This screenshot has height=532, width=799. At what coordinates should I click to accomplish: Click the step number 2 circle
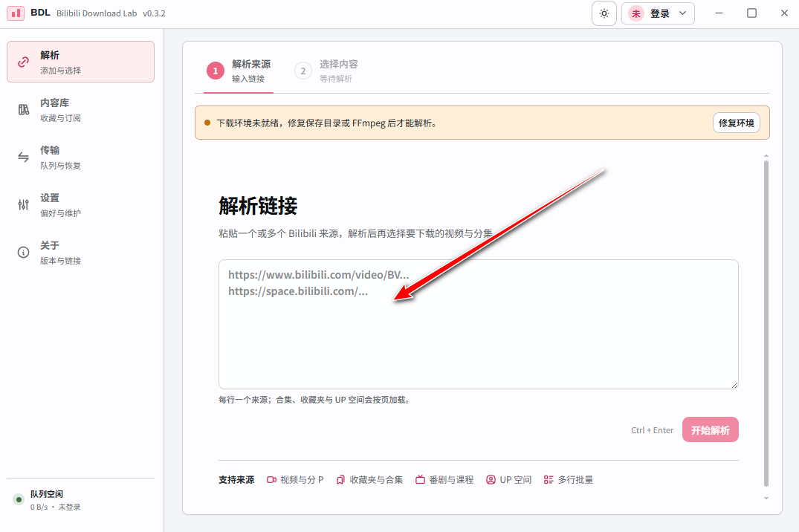coord(303,71)
